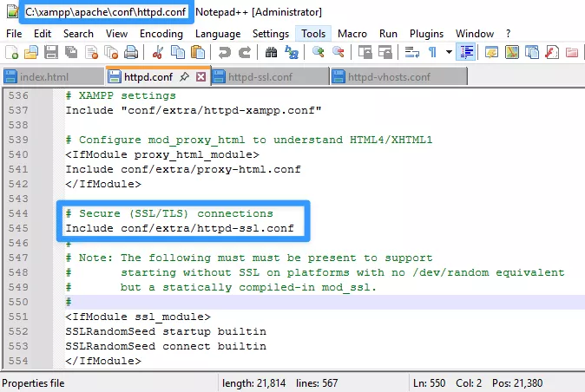585x392 pixels.
Task: Close the httpd.conf tab with red X
Action: (201, 77)
